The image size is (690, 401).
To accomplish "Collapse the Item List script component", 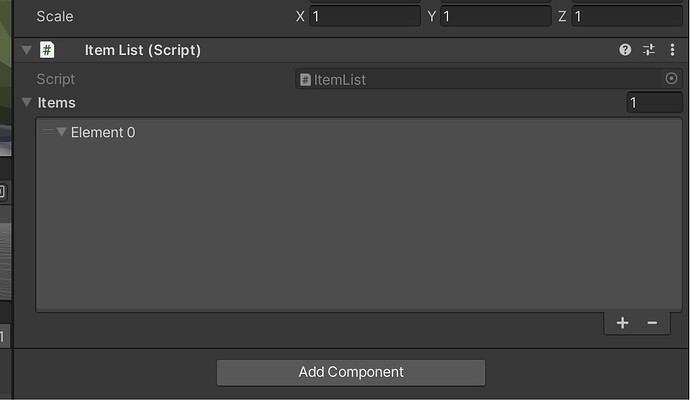I will (27, 50).
